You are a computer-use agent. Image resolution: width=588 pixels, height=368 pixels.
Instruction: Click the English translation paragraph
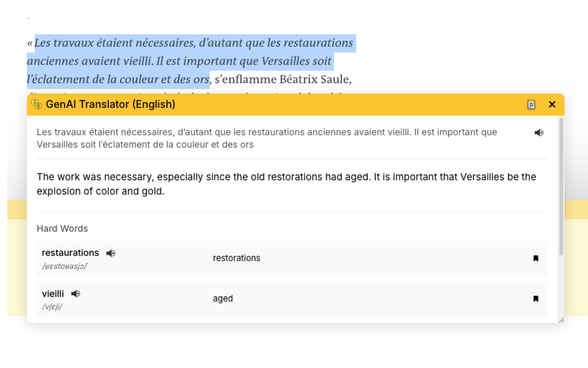286,184
